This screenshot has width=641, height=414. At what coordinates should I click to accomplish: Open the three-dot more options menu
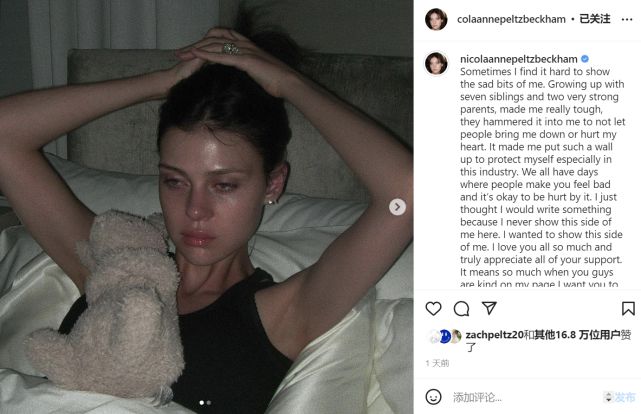coord(627,19)
